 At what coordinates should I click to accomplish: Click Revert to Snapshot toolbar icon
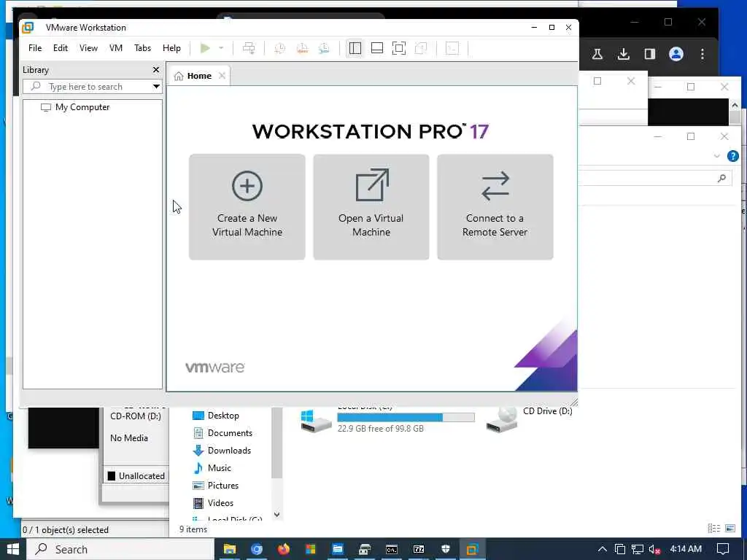click(302, 48)
